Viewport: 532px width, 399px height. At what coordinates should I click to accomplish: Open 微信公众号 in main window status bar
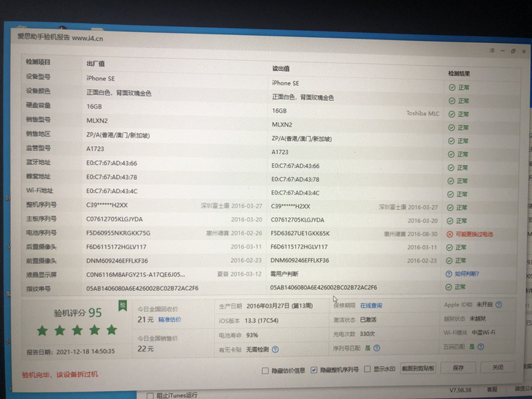click(x=523, y=389)
